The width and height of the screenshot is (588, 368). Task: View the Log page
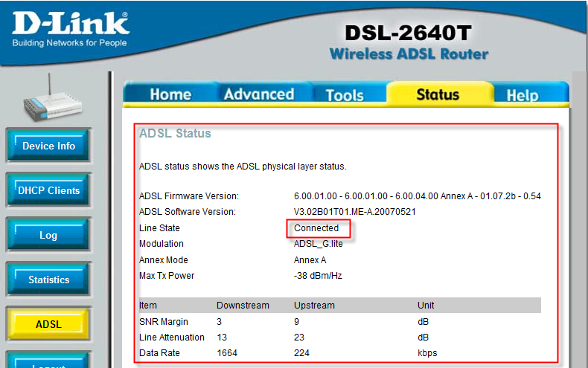click(48, 235)
